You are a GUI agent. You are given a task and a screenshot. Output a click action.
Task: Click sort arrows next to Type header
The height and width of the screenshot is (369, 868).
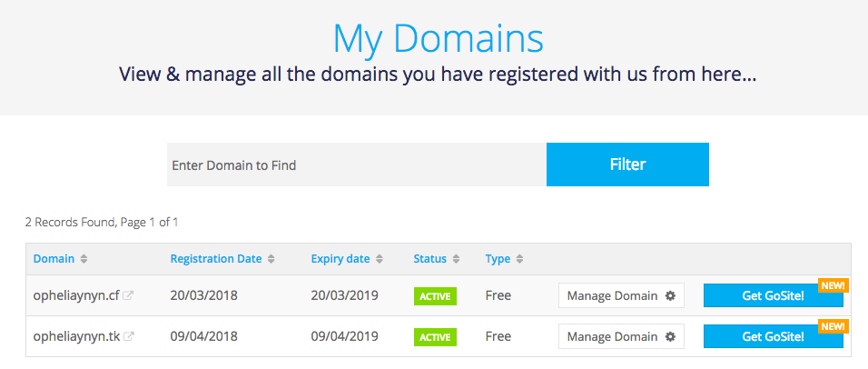coord(520,259)
